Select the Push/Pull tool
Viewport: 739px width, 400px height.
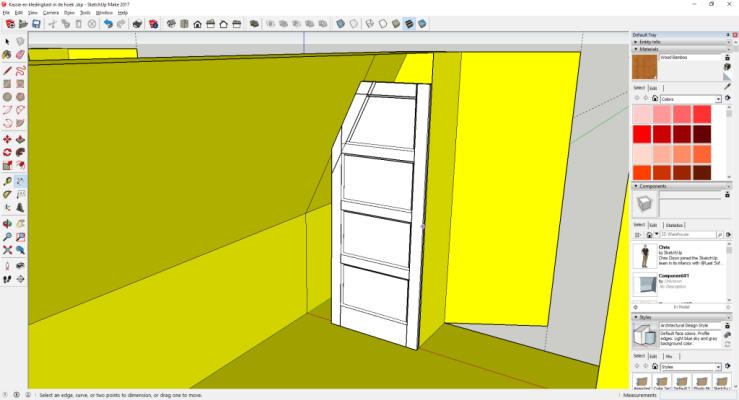point(20,139)
